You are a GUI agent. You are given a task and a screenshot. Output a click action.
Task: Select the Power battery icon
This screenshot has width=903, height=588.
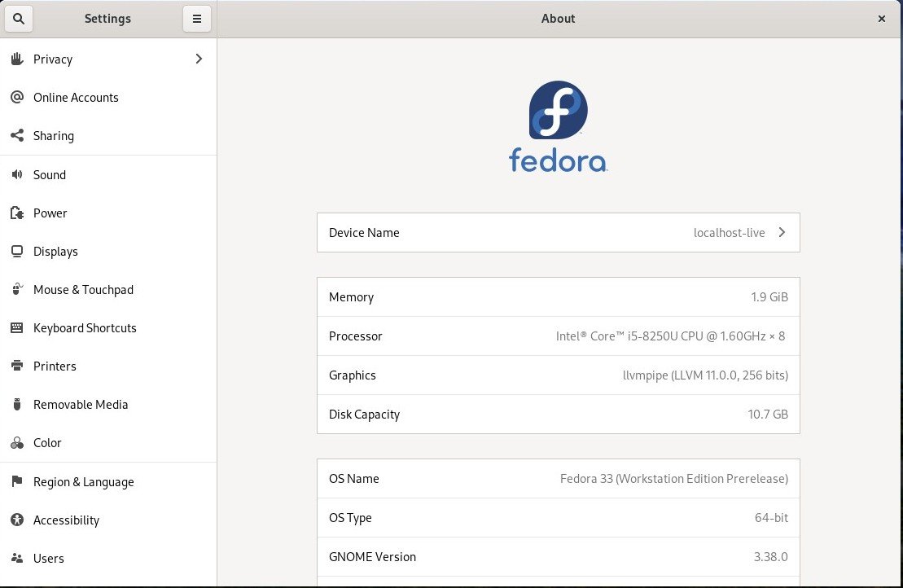tap(17, 213)
